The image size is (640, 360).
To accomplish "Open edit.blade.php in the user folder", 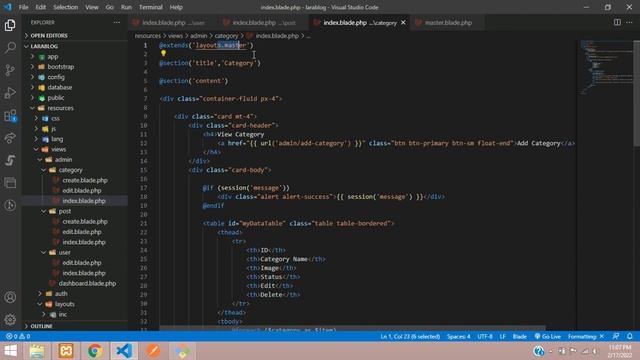I will click(82, 262).
